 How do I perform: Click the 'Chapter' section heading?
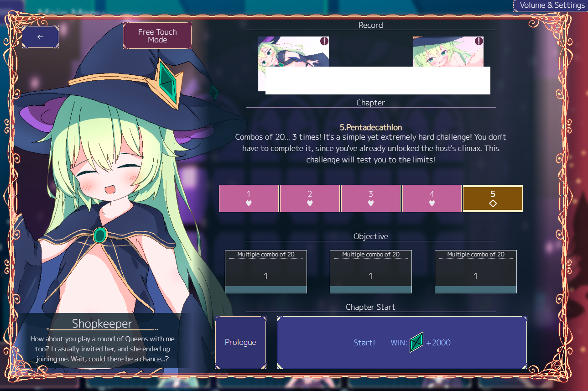[x=371, y=103]
